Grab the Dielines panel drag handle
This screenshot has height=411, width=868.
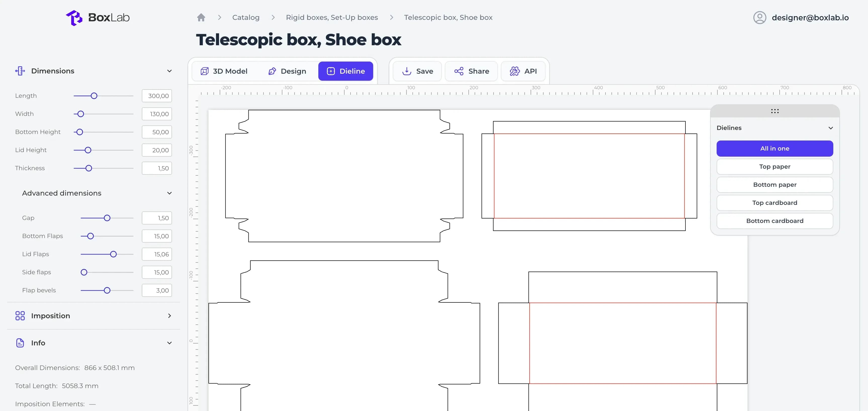coord(775,111)
